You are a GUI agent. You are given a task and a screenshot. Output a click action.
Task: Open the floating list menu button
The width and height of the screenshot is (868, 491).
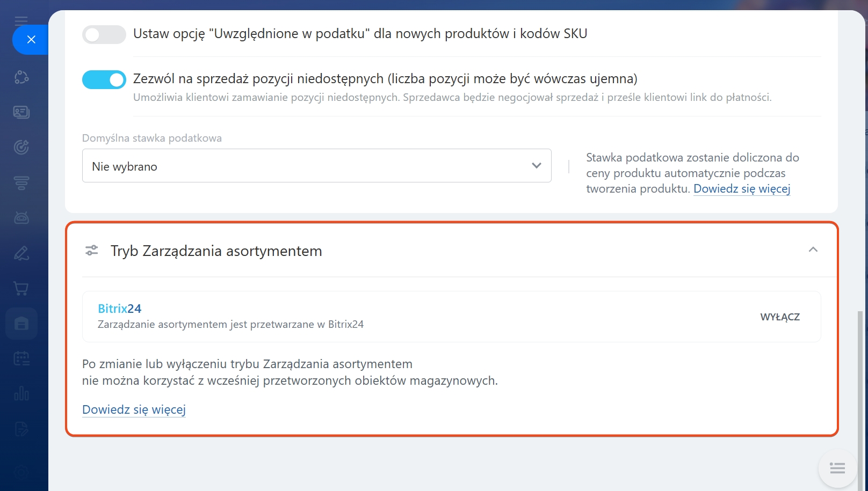point(837,468)
